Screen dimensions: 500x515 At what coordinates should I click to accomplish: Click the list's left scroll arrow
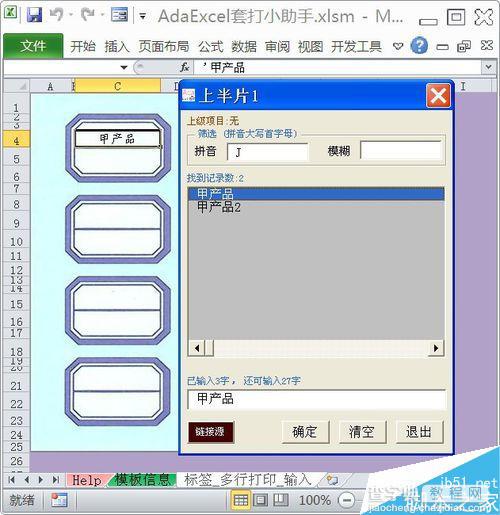197,348
